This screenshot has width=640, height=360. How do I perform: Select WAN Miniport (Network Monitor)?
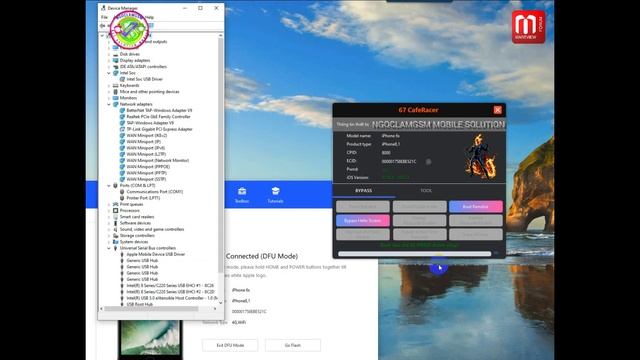click(158, 160)
